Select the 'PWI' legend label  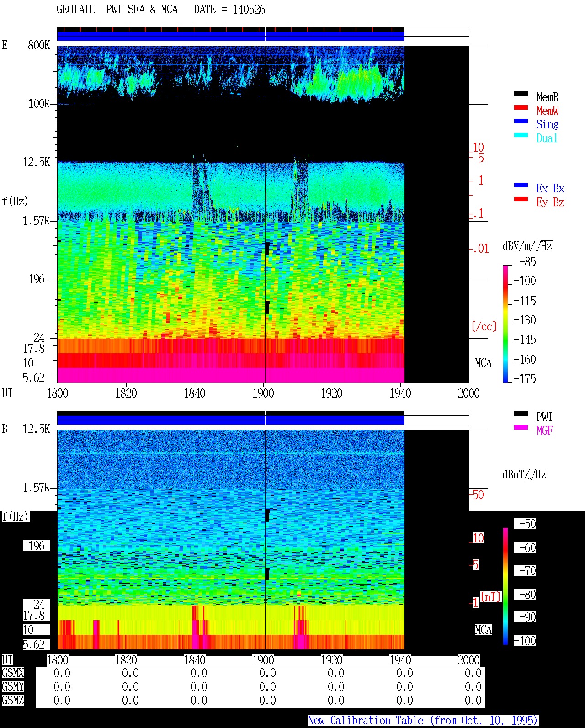544,417
